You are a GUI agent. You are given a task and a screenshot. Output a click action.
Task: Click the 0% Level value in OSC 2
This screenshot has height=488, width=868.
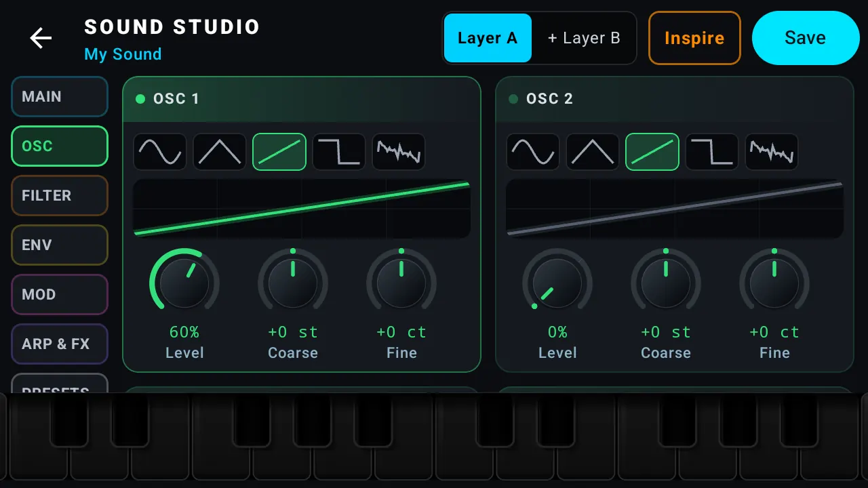pos(557,332)
